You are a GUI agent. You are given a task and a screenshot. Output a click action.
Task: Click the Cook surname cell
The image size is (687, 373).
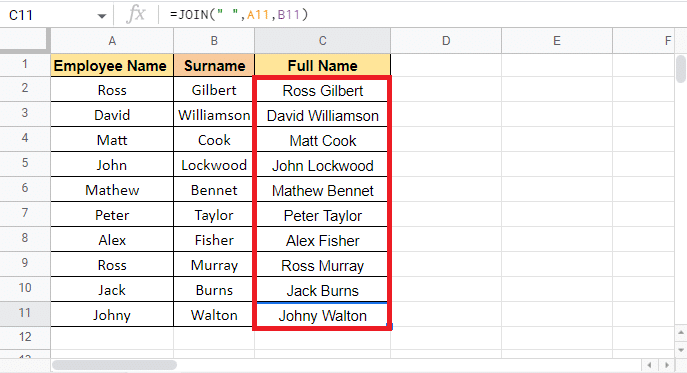[x=214, y=140]
